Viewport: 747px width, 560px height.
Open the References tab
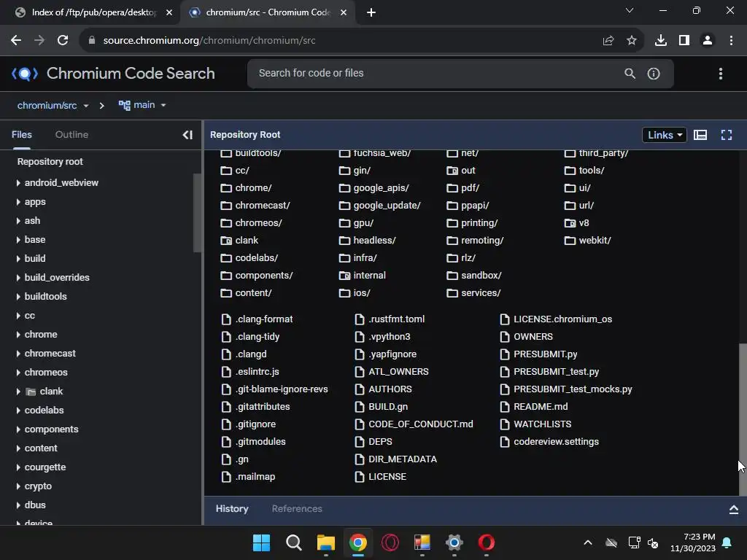[297, 508]
